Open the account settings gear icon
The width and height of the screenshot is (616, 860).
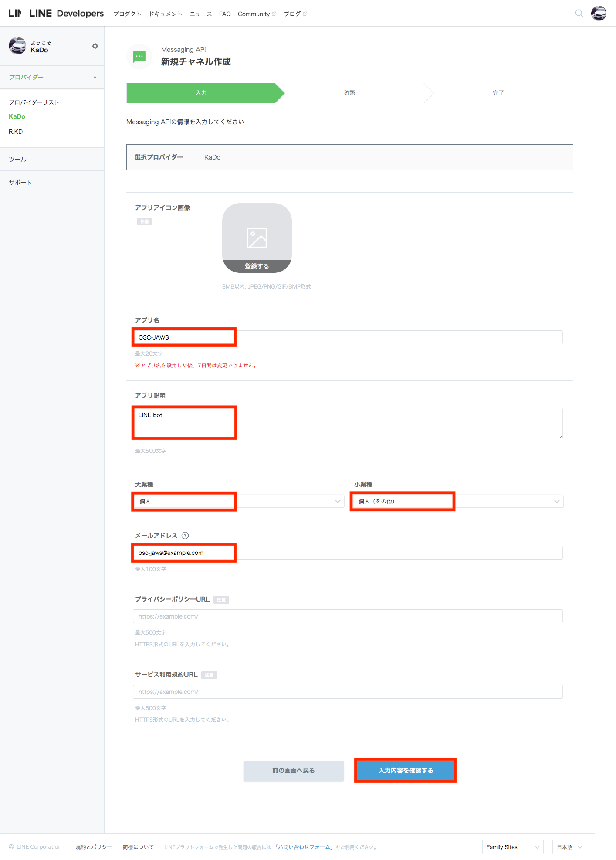coord(95,46)
